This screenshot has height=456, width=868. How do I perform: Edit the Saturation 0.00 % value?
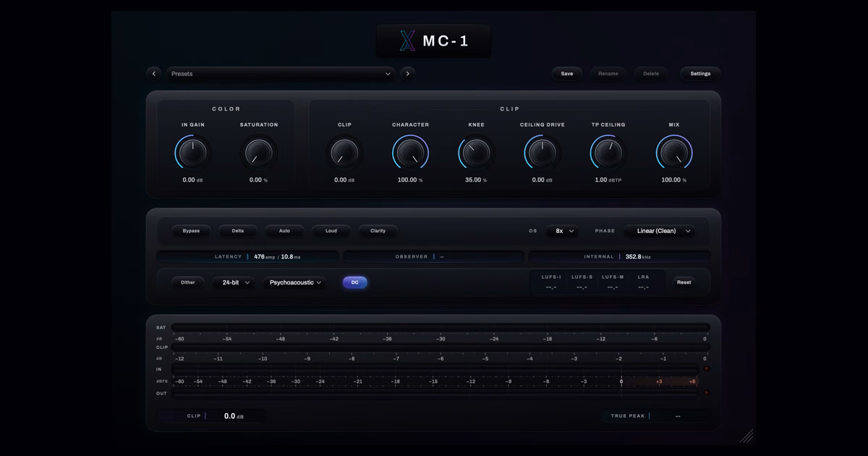[x=258, y=180]
